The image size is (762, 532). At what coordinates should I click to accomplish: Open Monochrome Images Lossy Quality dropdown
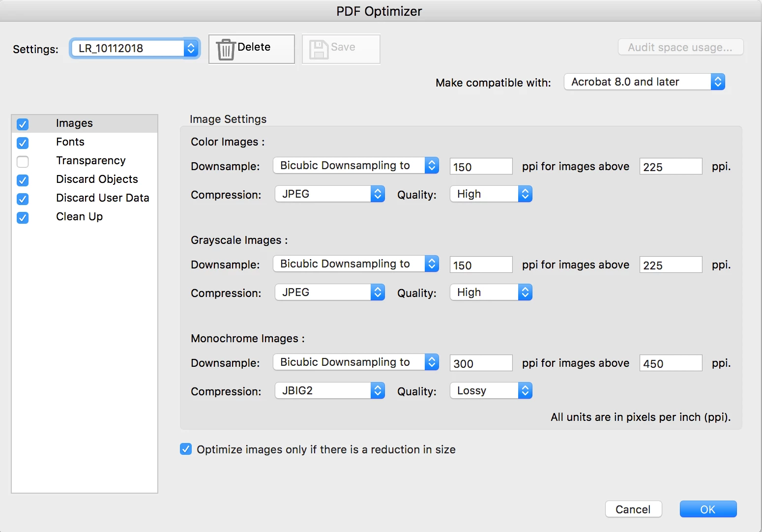pos(491,390)
